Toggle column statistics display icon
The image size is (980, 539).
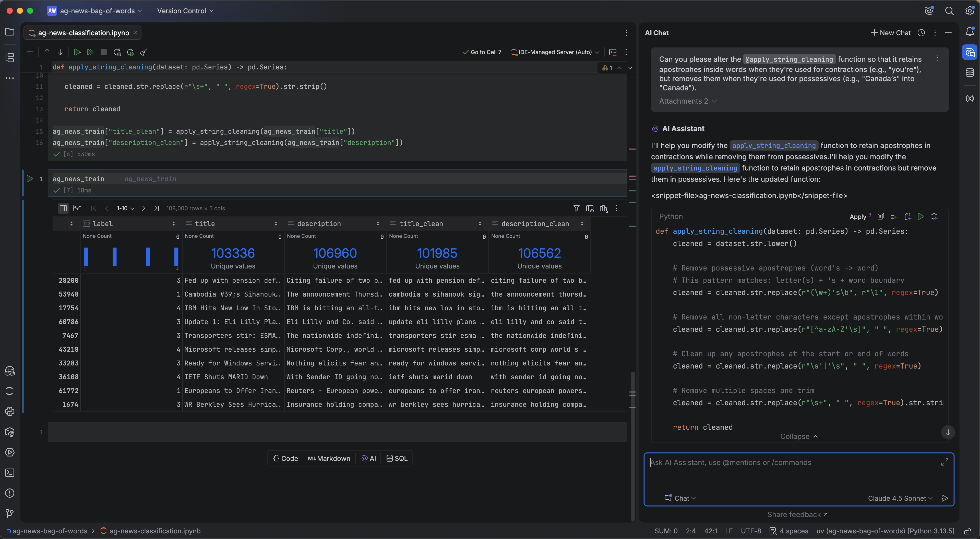pos(603,208)
